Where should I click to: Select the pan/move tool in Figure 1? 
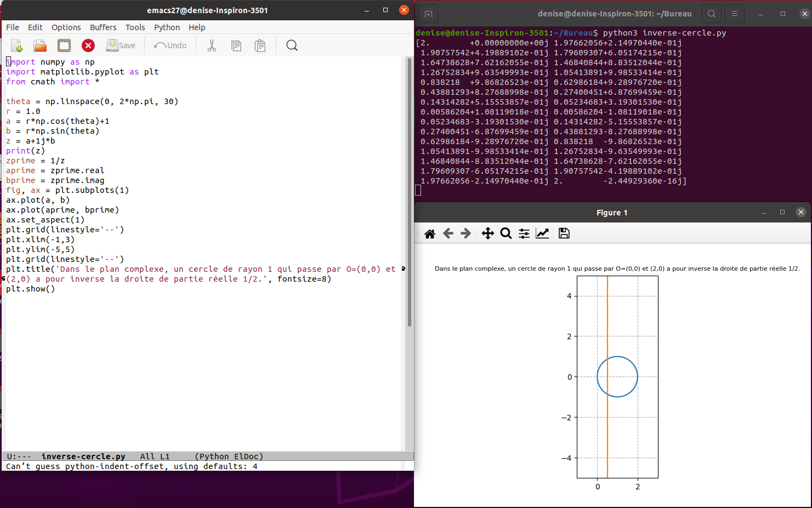tap(487, 233)
